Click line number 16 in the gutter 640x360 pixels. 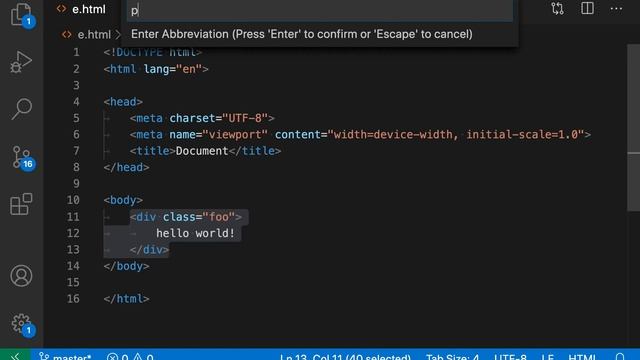[73, 299]
